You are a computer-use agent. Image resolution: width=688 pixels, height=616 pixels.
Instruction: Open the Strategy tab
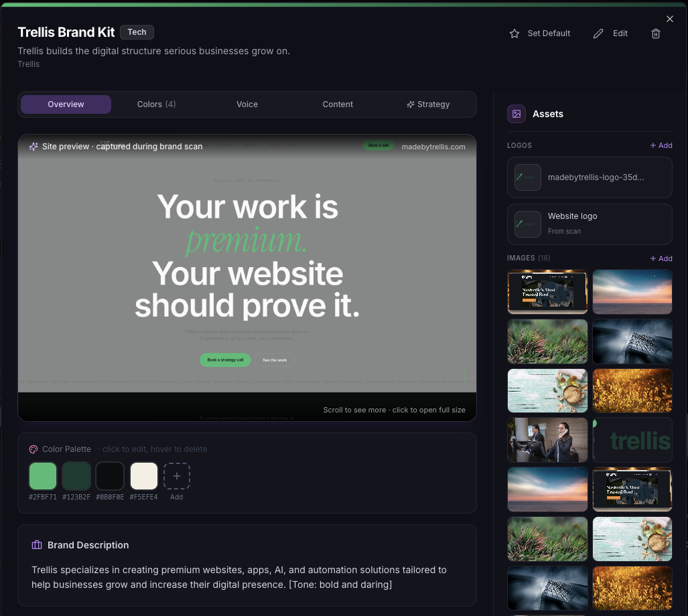click(x=428, y=104)
